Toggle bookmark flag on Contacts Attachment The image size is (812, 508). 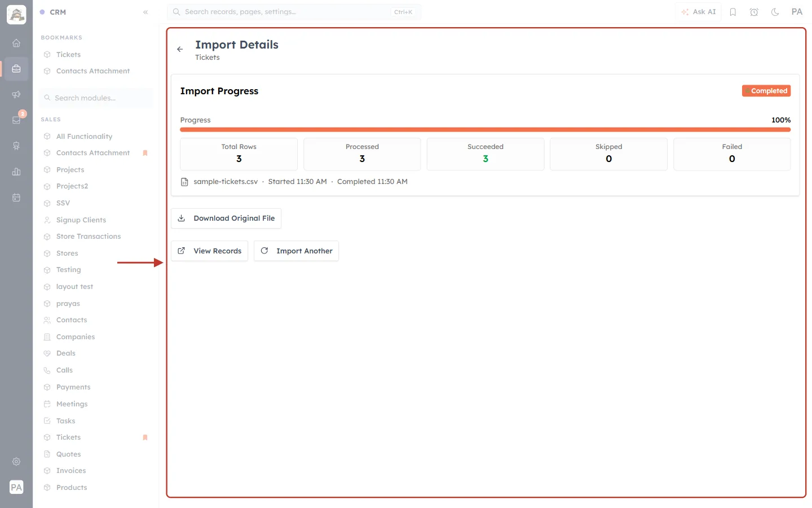145,153
